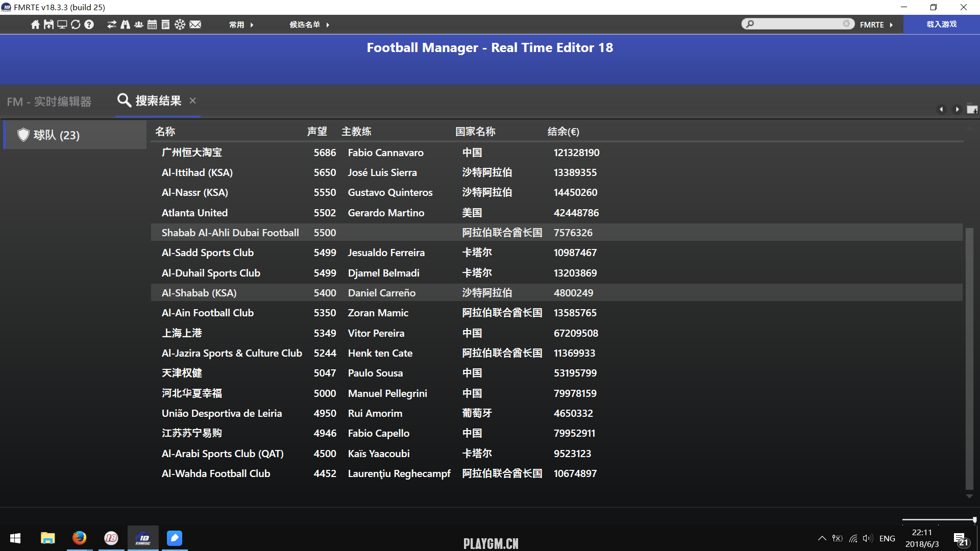Screen dimensions: 980x551
Task: Sort by 国家名称 column header
Action: point(475,132)
